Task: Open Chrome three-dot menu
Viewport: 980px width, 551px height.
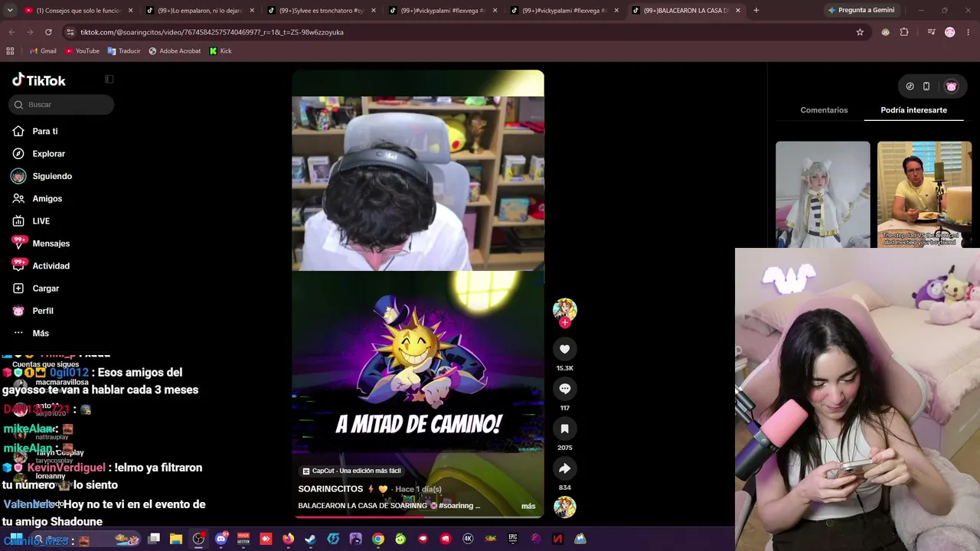Action: (x=969, y=32)
